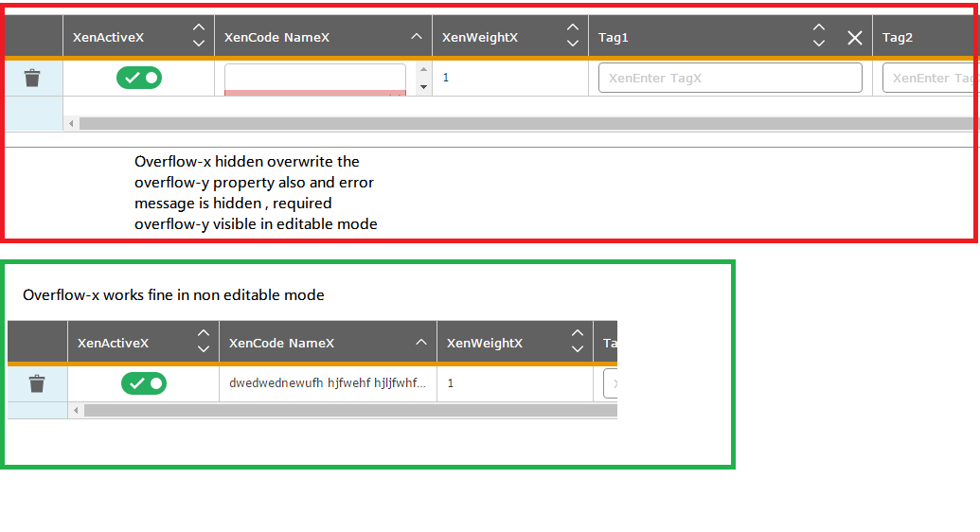Viewport: 980px width, 532px height.
Task: Sort the bottom grid by XenActiveX
Action: [204, 342]
